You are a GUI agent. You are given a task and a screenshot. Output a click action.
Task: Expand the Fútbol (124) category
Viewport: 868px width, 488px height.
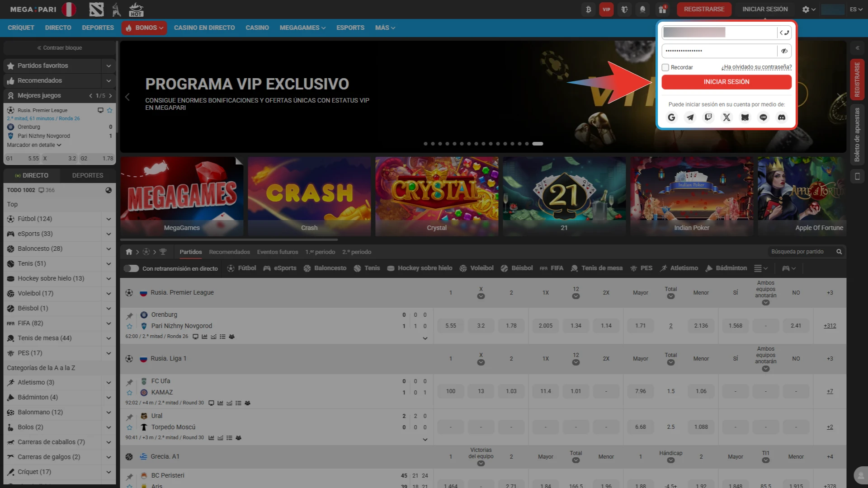coord(108,219)
